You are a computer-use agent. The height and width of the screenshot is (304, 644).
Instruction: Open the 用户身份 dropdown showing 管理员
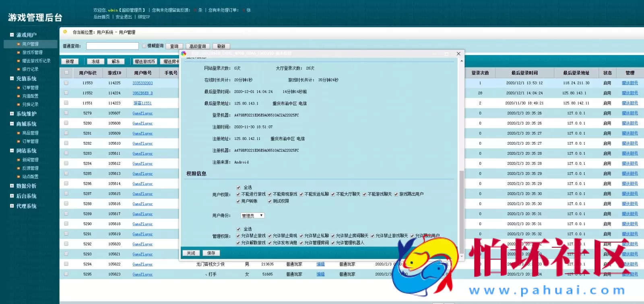[x=252, y=216]
